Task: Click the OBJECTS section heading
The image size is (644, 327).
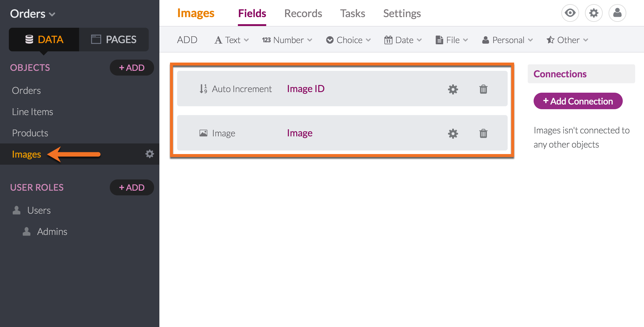Action: [30, 68]
